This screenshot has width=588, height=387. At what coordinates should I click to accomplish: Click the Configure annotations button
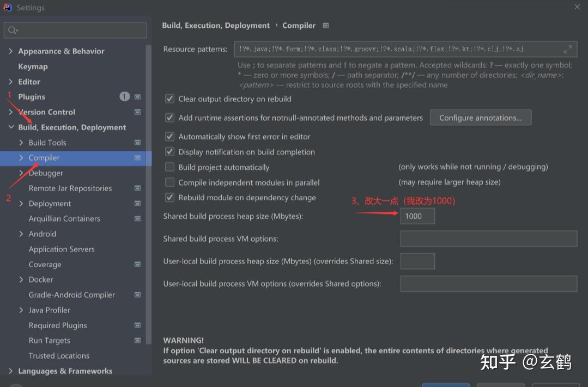(480, 118)
